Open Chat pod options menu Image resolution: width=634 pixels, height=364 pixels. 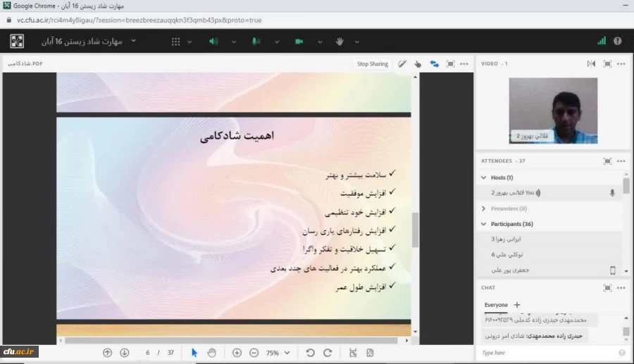click(x=621, y=288)
